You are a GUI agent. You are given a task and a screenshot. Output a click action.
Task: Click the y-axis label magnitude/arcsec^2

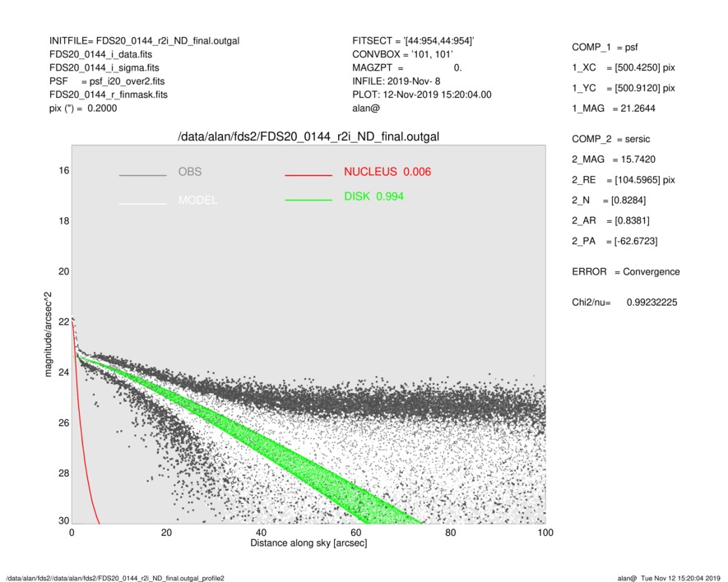48,335
